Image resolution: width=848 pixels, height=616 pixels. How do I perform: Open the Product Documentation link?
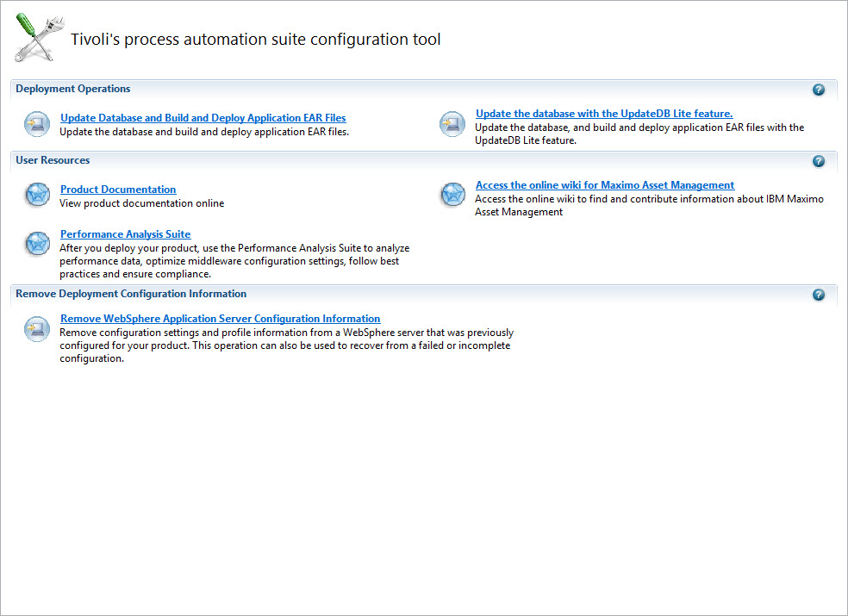(x=118, y=190)
